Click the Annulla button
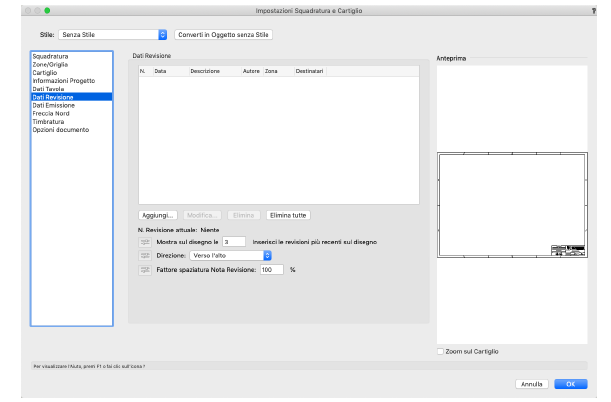The image size is (611, 402). click(x=532, y=384)
